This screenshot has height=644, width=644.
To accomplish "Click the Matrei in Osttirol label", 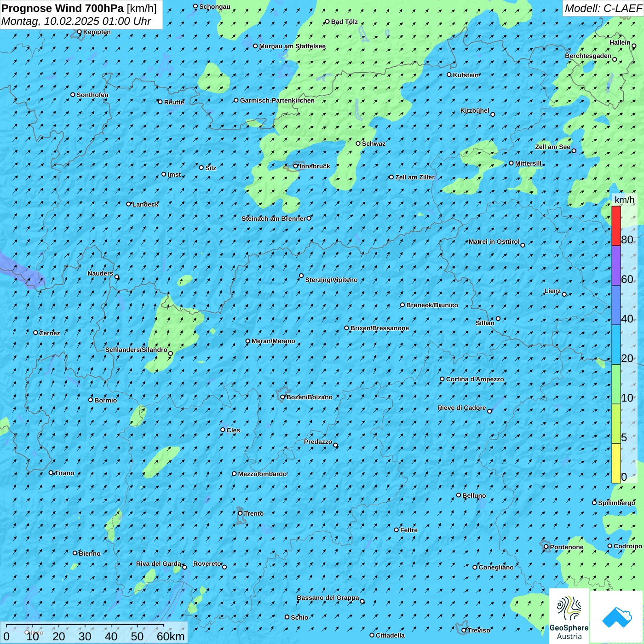I will [494, 241].
